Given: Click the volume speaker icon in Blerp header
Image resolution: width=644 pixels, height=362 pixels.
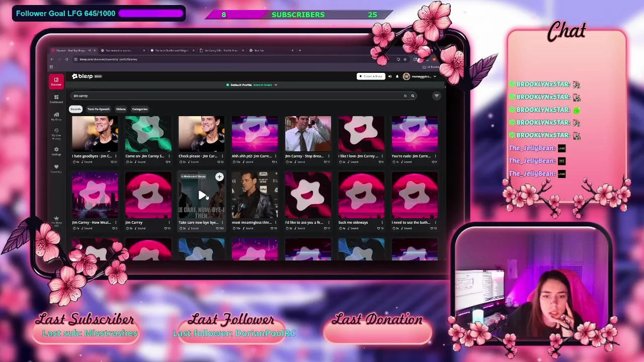Looking at the screenshot, I should [x=389, y=76].
